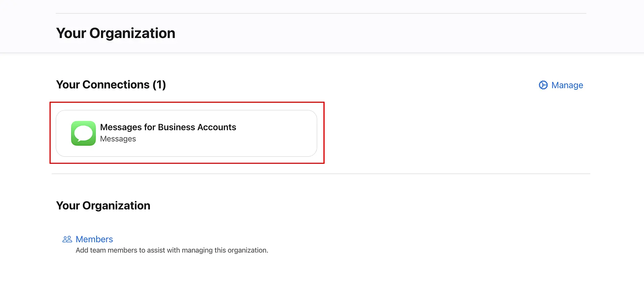Viewport: 644px width, 288px height.
Task: Click the word Accounts in the card title
Action: 217,127
